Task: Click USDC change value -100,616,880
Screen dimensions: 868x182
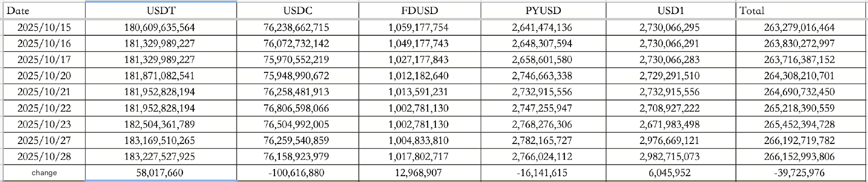Action: (297, 173)
